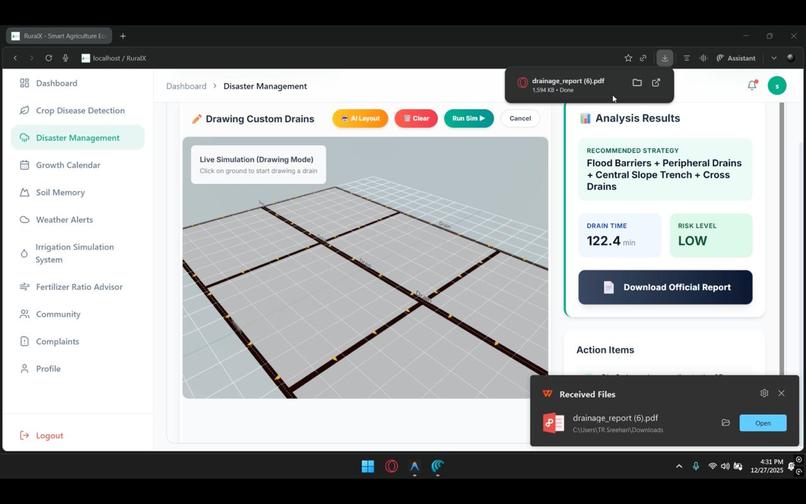Click Open button in Received Files
Viewport: 806px width, 504px height.
tap(763, 423)
